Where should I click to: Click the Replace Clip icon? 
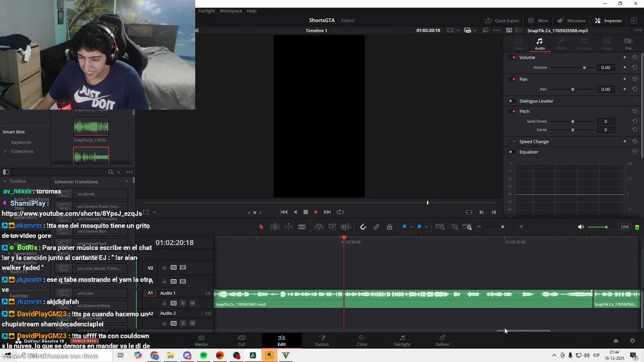coord(346,227)
